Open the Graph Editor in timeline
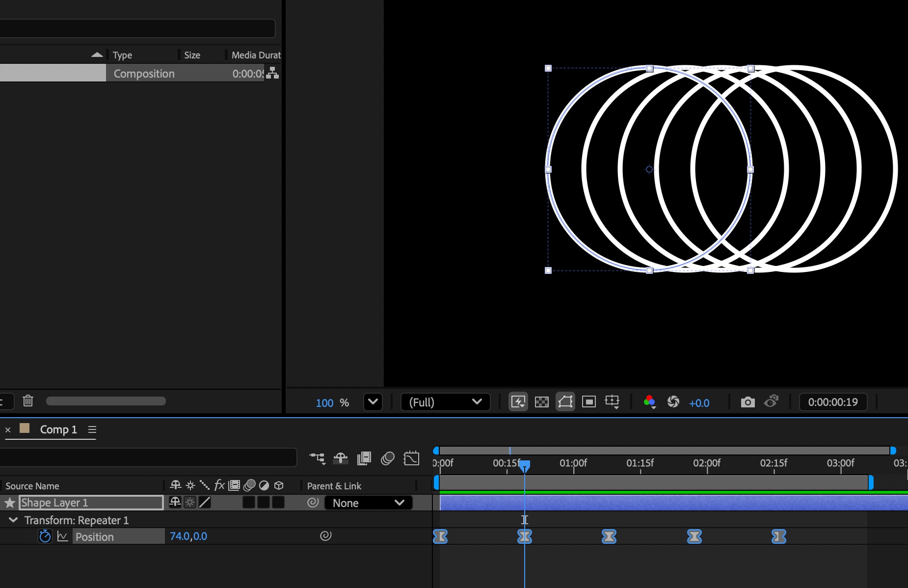This screenshot has width=908, height=588. [411, 458]
